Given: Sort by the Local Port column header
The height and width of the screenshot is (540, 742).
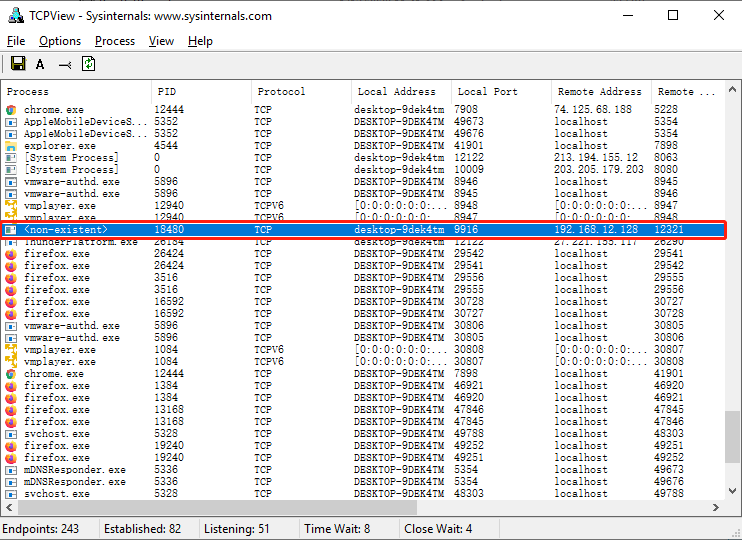Looking at the screenshot, I should point(500,91).
